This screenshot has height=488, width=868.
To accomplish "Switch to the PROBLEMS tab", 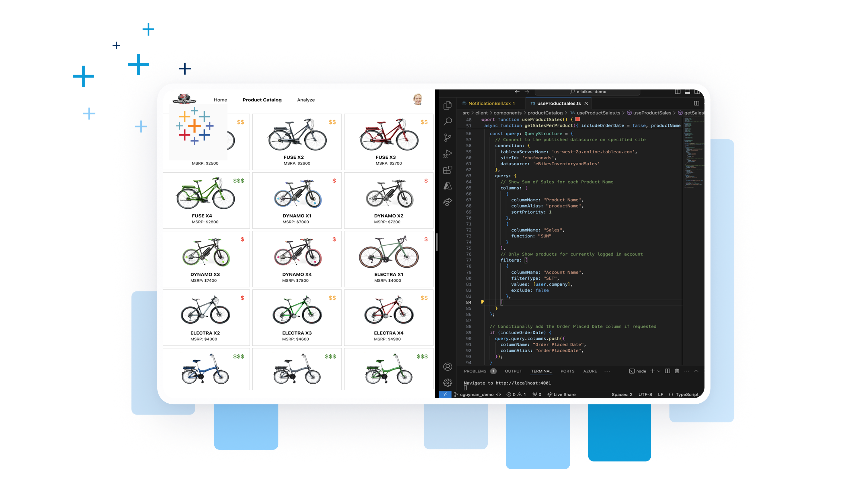I will click(476, 371).
